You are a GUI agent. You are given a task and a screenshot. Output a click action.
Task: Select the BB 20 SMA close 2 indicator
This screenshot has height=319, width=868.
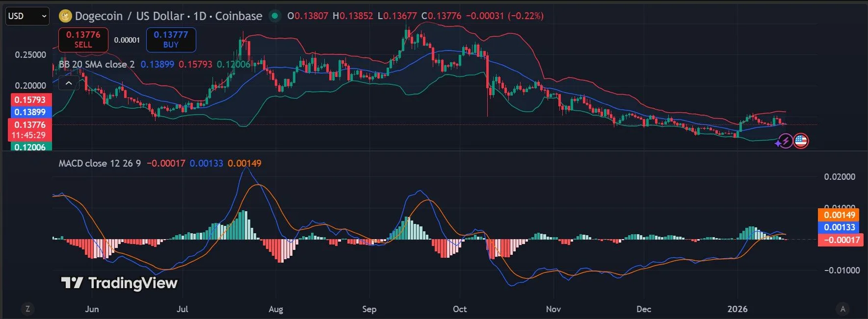pos(97,65)
